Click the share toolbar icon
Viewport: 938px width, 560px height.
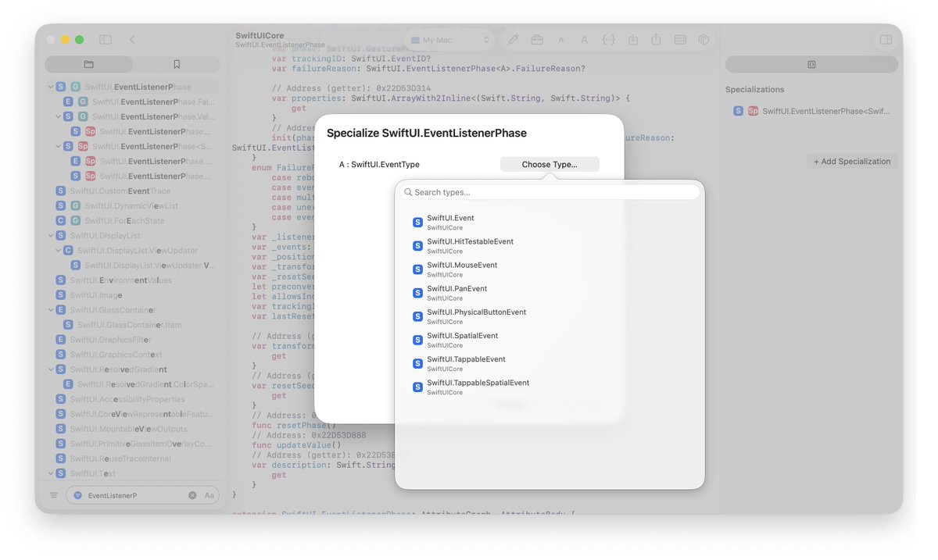(657, 39)
